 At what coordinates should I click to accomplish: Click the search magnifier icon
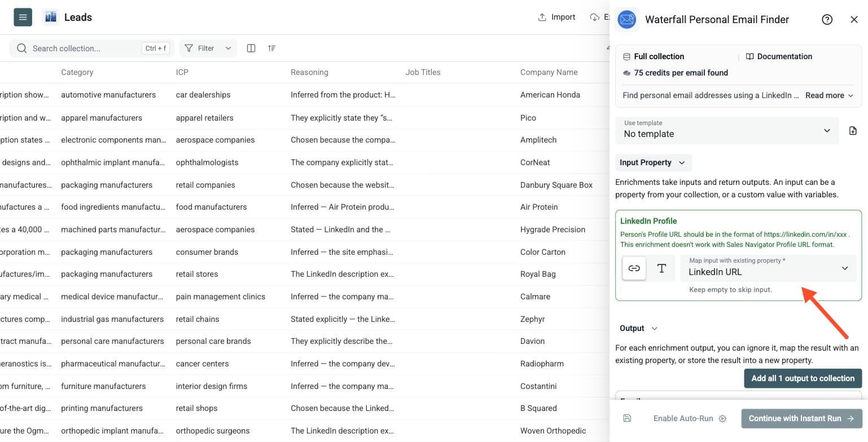[x=22, y=48]
